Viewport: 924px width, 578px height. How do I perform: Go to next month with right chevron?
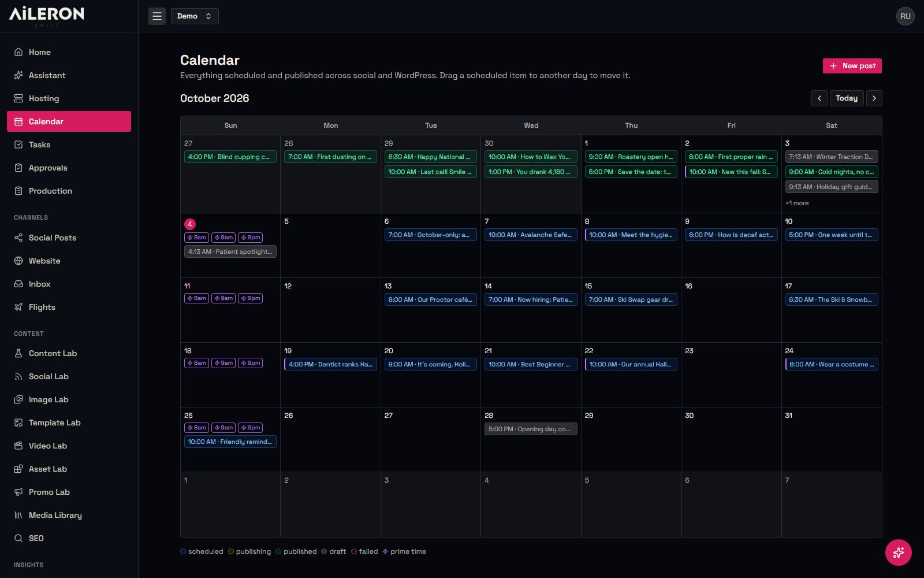(874, 98)
